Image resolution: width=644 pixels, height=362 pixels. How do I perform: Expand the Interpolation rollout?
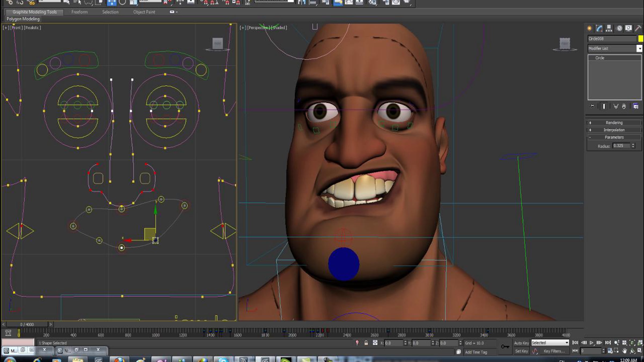[614, 130]
